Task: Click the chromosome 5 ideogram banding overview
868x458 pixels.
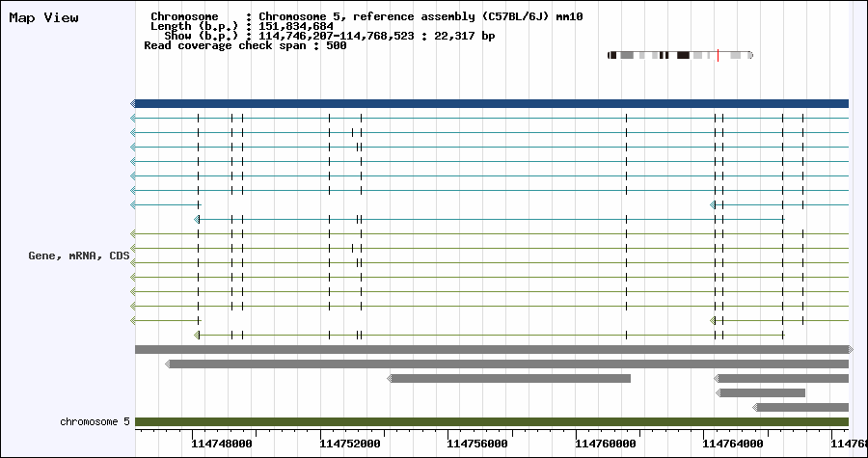Action: (x=680, y=55)
